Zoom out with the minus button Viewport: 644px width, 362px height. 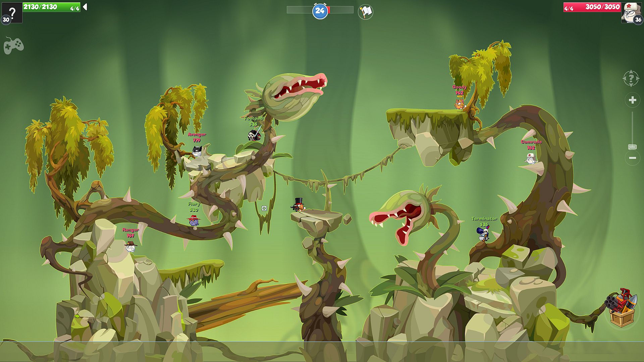tap(632, 158)
